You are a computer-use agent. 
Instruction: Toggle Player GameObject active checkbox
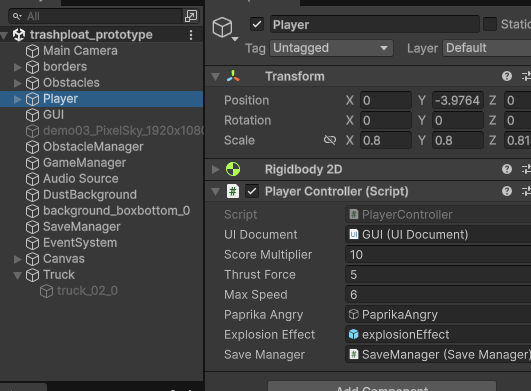(257, 24)
